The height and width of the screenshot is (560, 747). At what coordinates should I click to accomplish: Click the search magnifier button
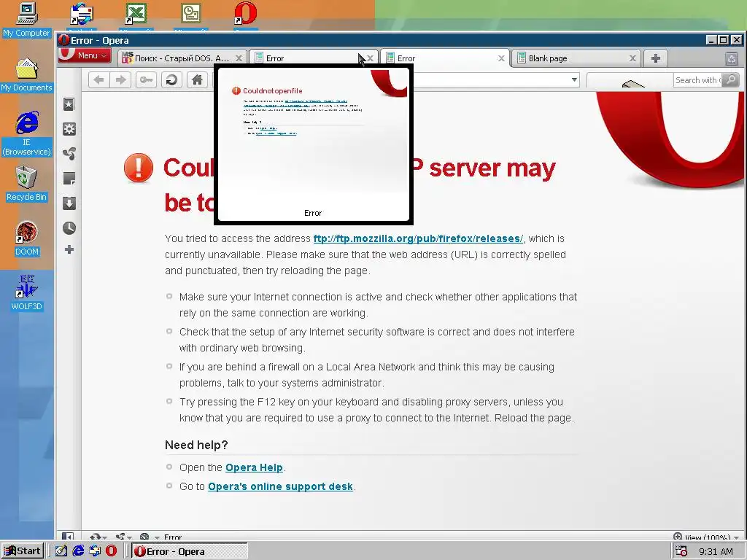click(730, 80)
